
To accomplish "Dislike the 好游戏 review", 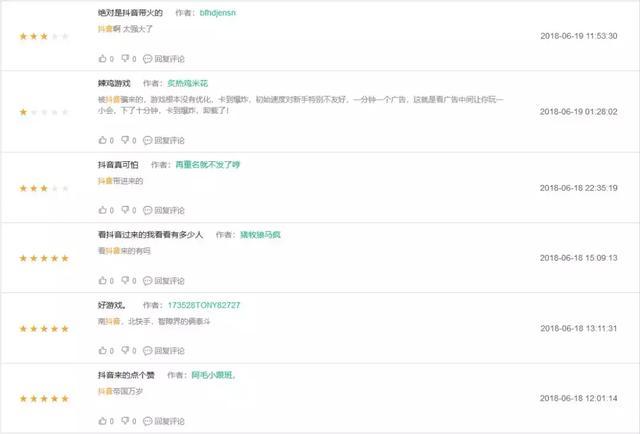I will [125, 350].
